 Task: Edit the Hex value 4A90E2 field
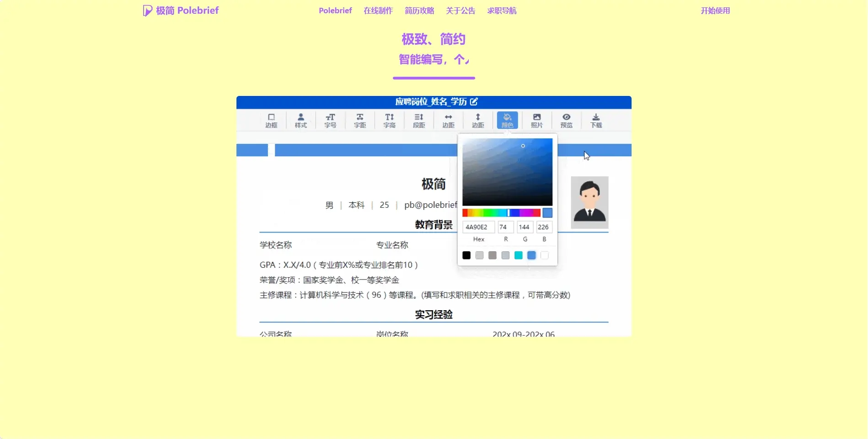477,227
